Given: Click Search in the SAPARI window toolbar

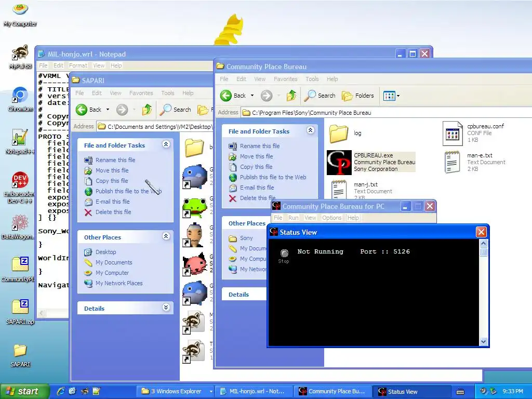Looking at the screenshot, I should 176,110.
